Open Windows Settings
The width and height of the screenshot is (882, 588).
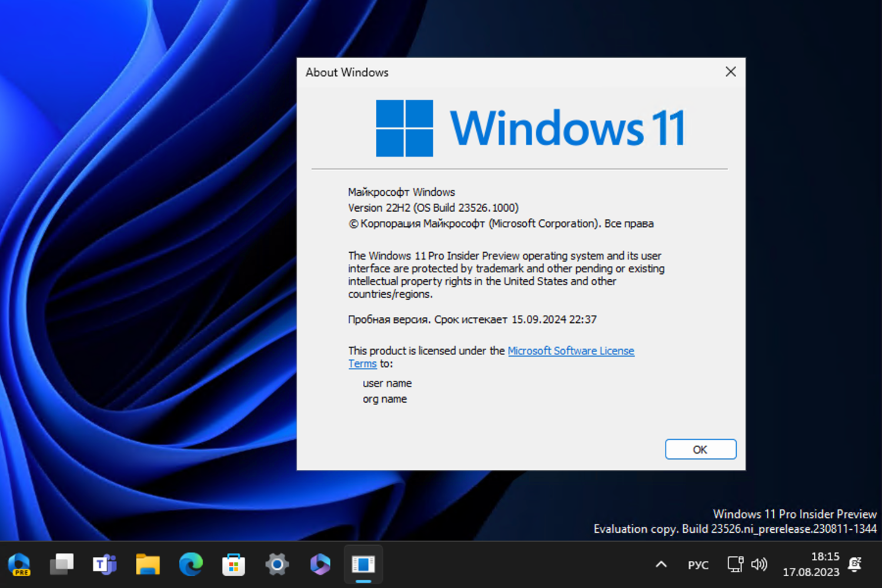click(x=276, y=564)
